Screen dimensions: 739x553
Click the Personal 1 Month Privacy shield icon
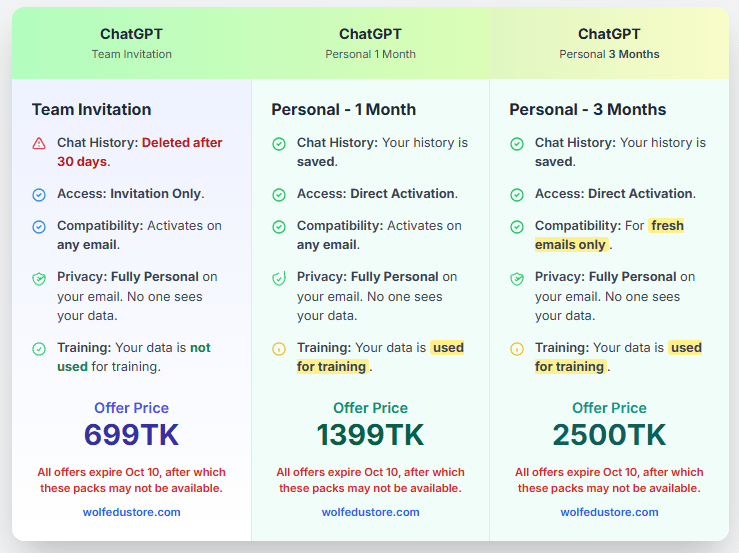point(279,278)
